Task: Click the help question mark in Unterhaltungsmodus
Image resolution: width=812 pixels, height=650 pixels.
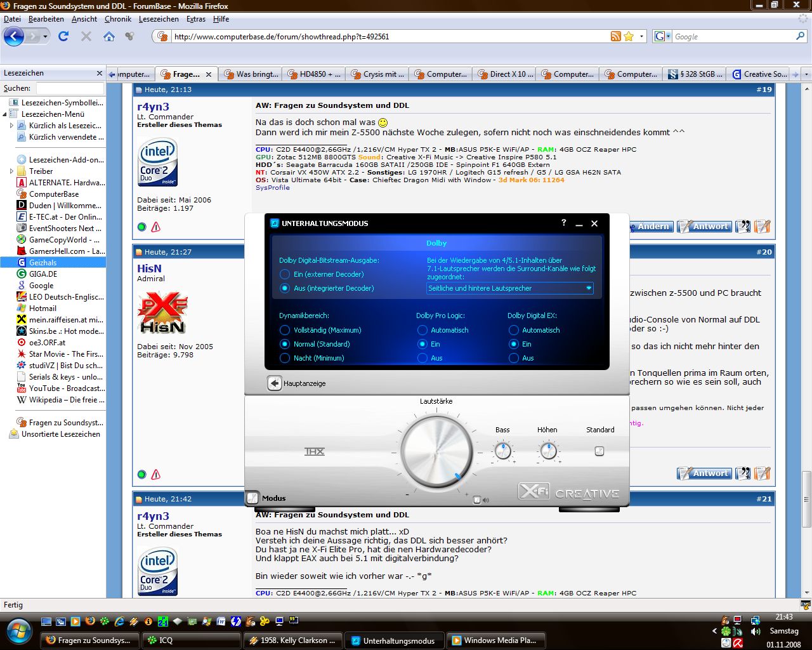Action: click(x=563, y=223)
